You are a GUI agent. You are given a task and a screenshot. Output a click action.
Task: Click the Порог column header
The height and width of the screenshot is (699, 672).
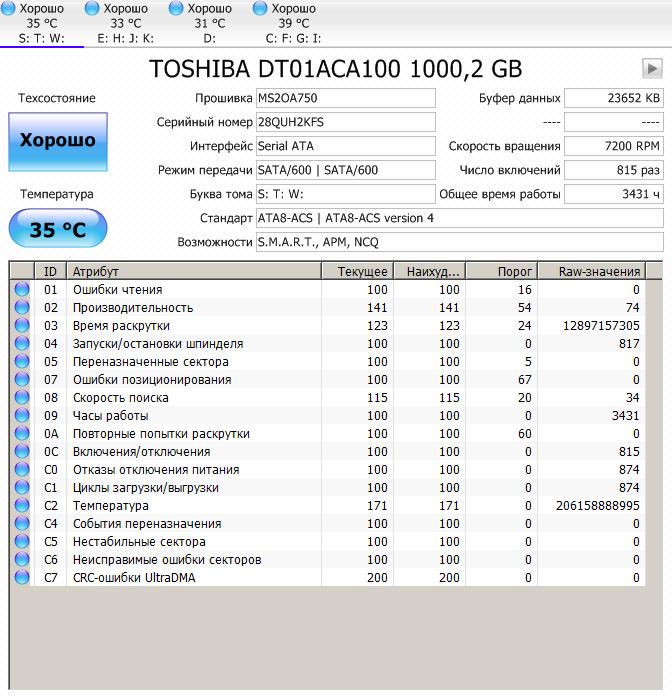coord(502,271)
